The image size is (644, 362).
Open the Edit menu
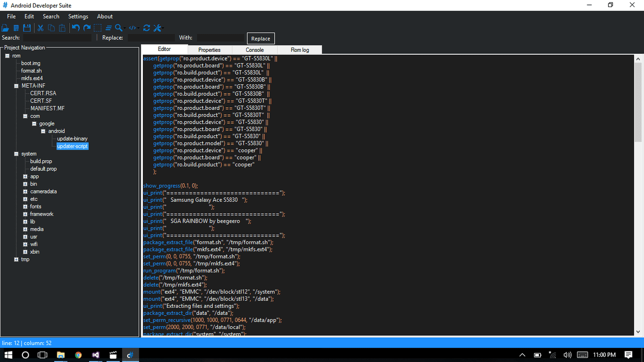(29, 17)
